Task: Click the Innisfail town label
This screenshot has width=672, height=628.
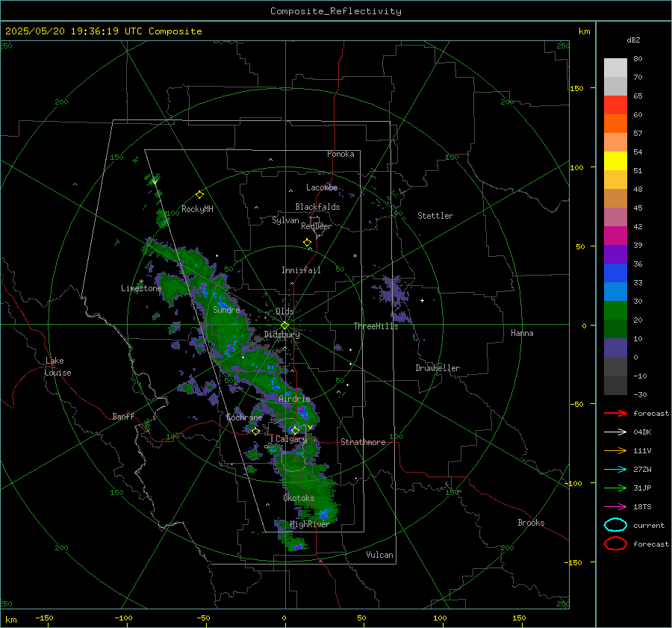Action: click(301, 270)
